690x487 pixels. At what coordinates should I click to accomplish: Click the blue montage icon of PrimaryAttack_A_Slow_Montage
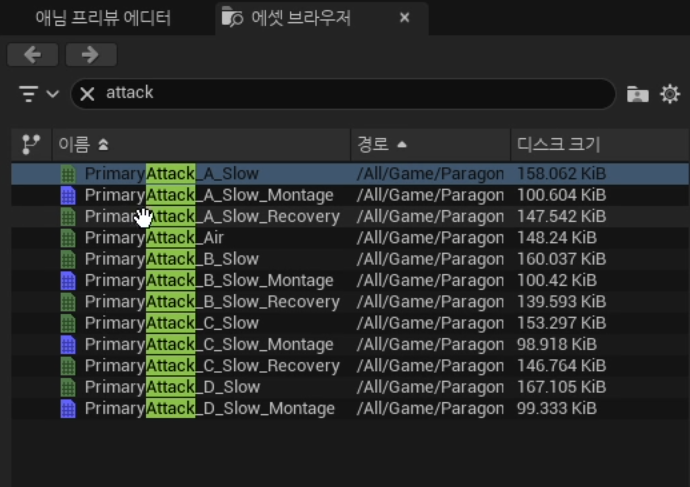point(68,195)
